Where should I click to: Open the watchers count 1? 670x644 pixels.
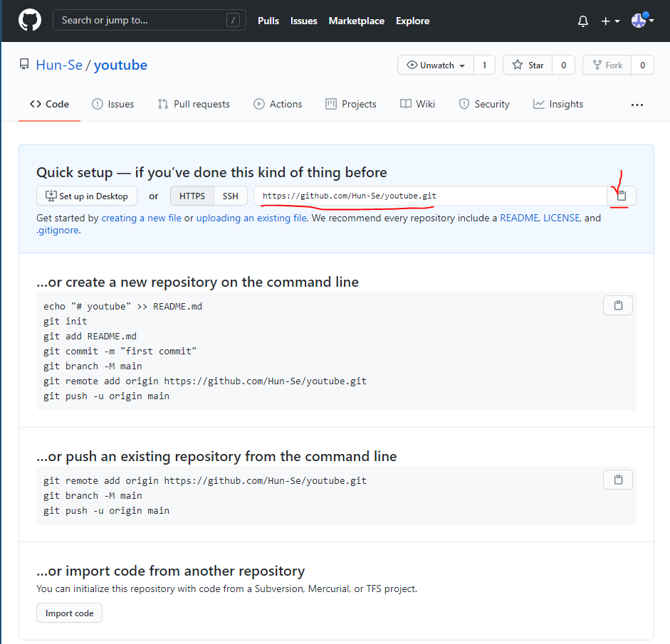click(x=485, y=65)
